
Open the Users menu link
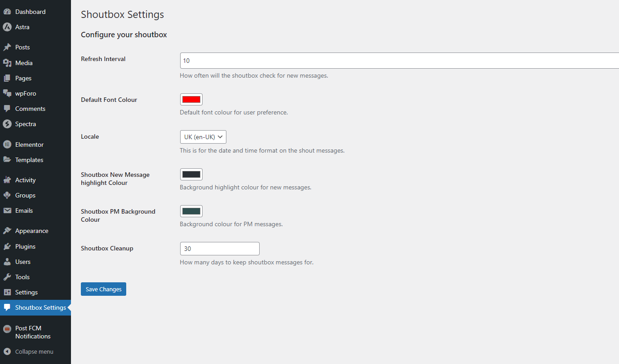click(x=35, y=262)
